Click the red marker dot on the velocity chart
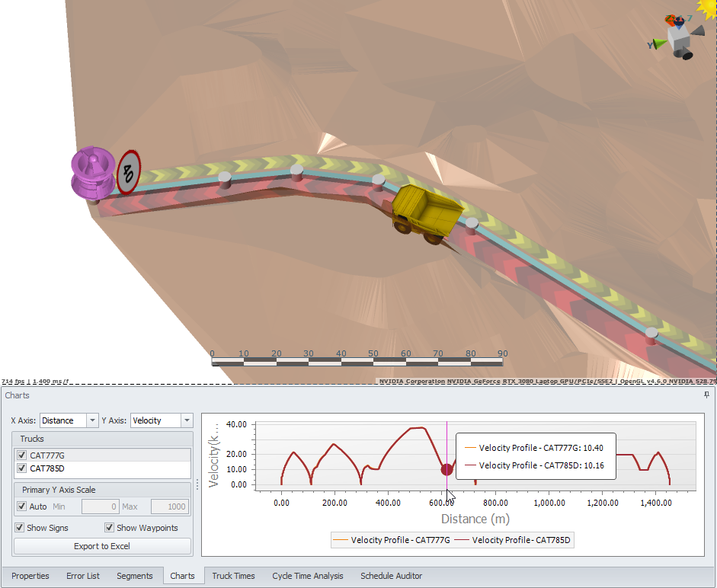717x588 pixels. coord(447,469)
